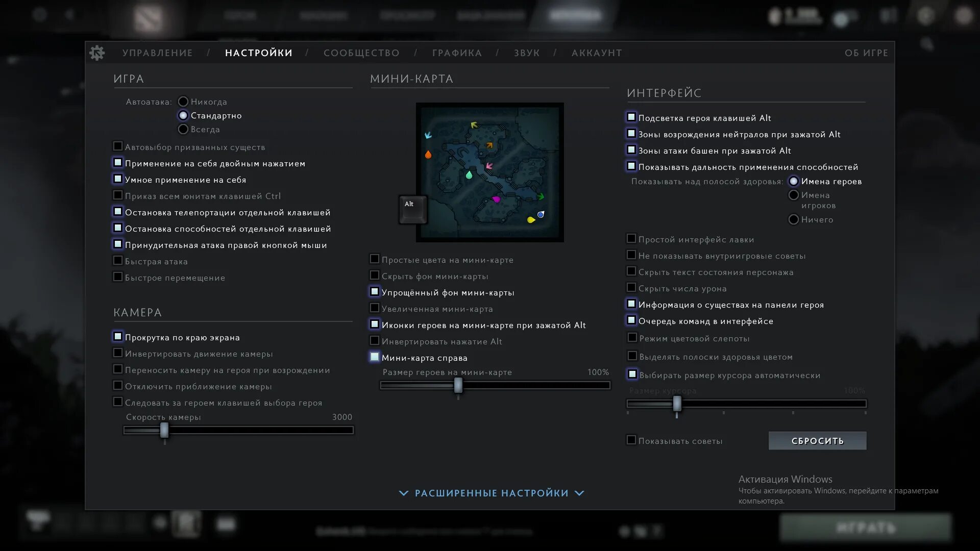Toggle Умное применение на себя
Screen dimensions: 980x551
pos(118,179)
